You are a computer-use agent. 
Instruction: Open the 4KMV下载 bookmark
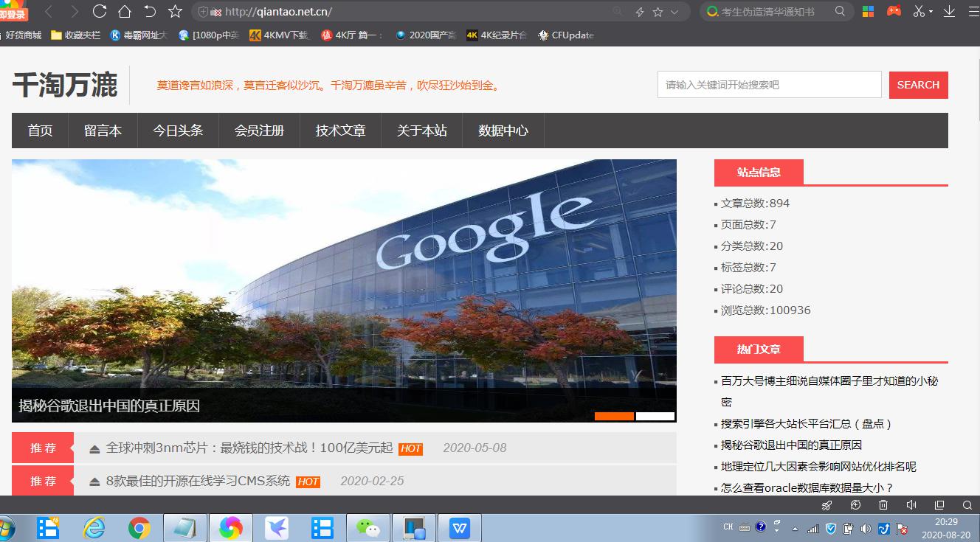pyautogui.click(x=279, y=35)
